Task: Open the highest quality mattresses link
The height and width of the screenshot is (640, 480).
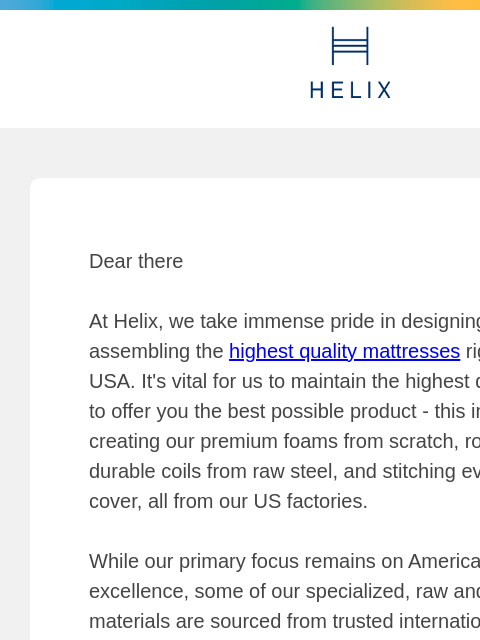Action: click(344, 351)
